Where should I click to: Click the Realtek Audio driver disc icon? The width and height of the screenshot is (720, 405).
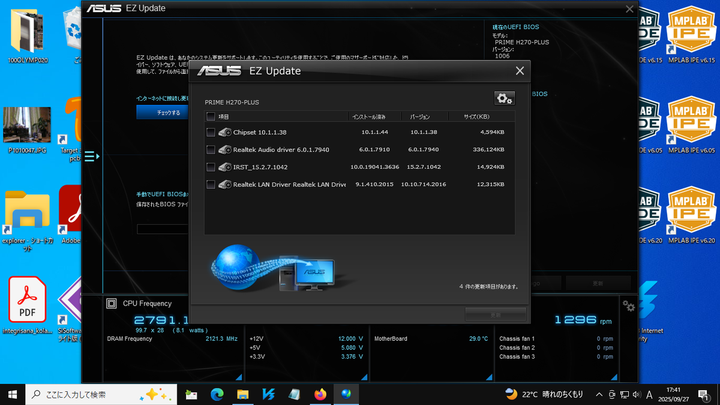pos(225,149)
